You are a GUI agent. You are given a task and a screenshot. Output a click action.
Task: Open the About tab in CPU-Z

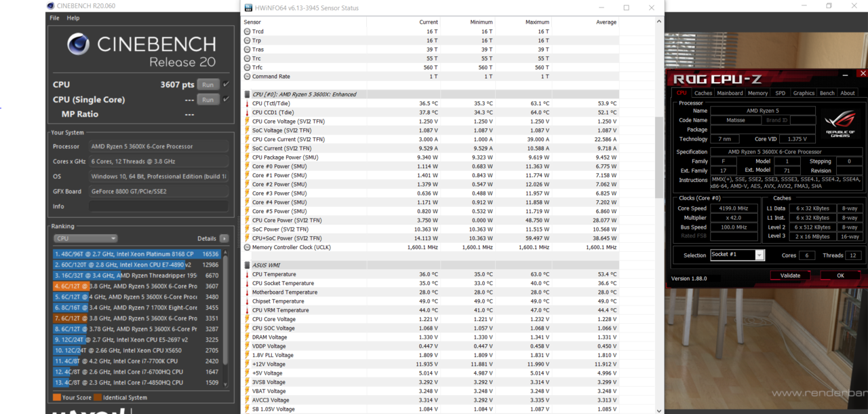848,93
